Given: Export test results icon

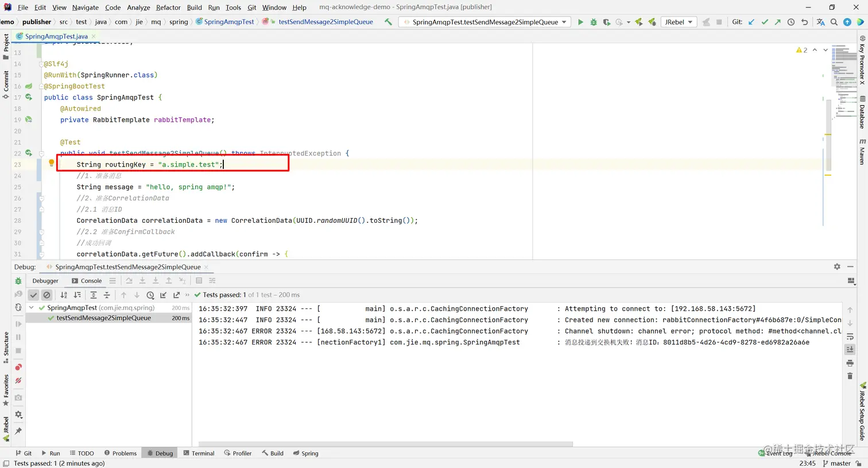Looking at the screenshot, I should click(177, 295).
